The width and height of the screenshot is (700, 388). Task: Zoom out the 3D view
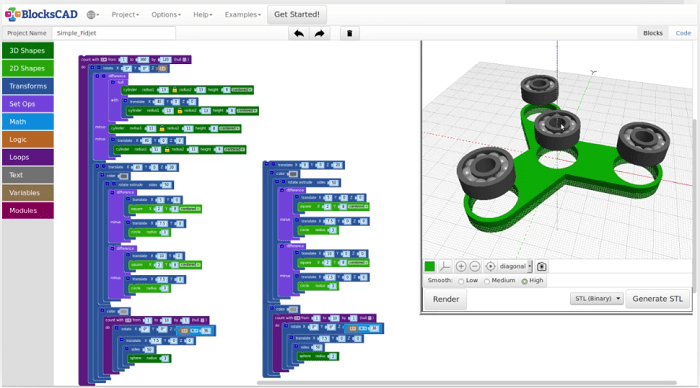pyautogui.click(x=475, y=267)
